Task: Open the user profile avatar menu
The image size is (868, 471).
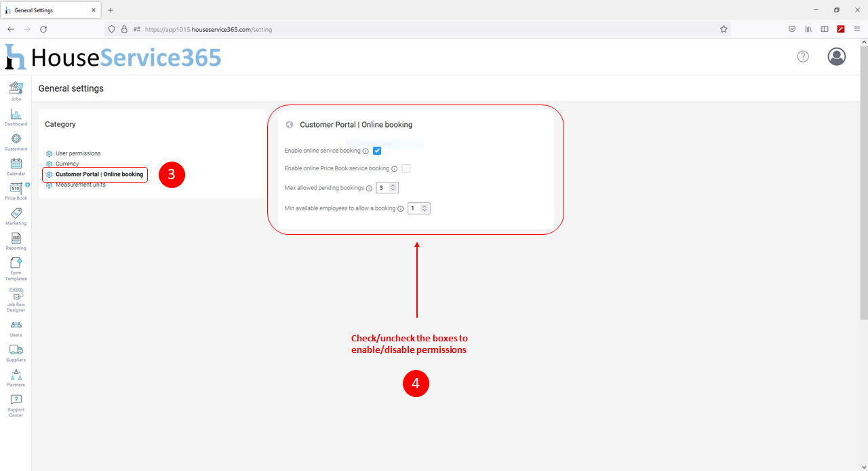Action: 837,56
